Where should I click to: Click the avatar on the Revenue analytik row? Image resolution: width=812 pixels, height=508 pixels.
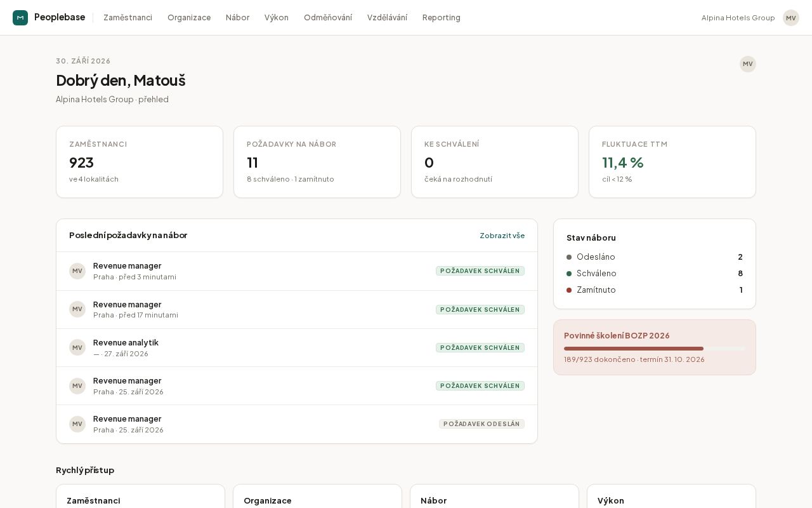(77, 347)
